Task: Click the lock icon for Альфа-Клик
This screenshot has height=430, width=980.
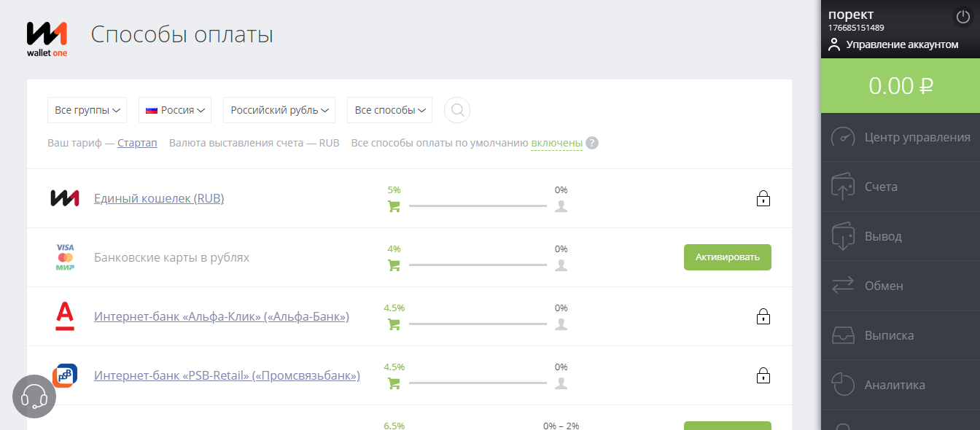Action: coord(763,316)
